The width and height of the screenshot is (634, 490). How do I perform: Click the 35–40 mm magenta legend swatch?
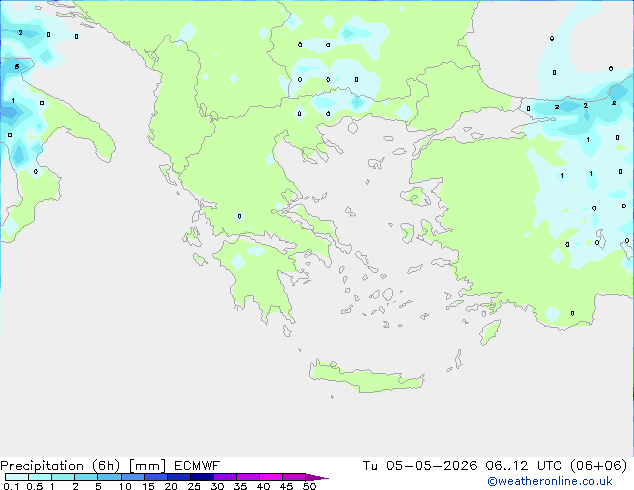pyautogui.click(x=248, y=477)
